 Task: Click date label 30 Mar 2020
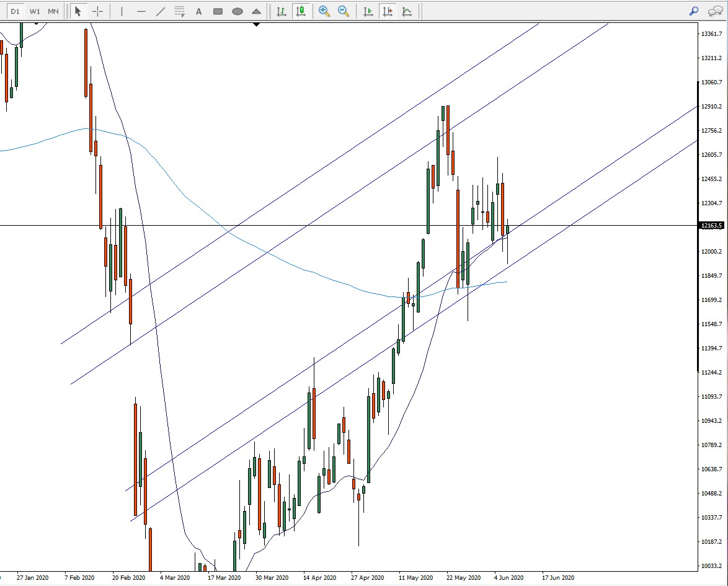[272, 578]
